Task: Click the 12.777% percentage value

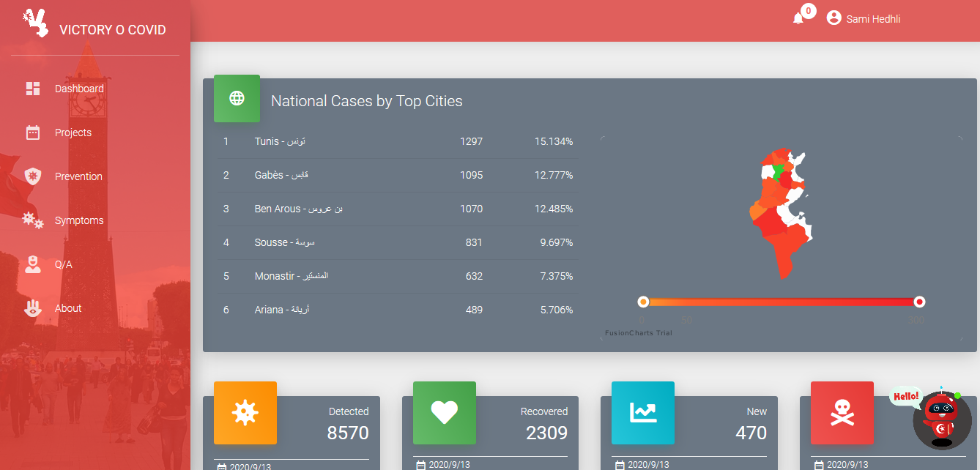Action: tap(554, 175)
